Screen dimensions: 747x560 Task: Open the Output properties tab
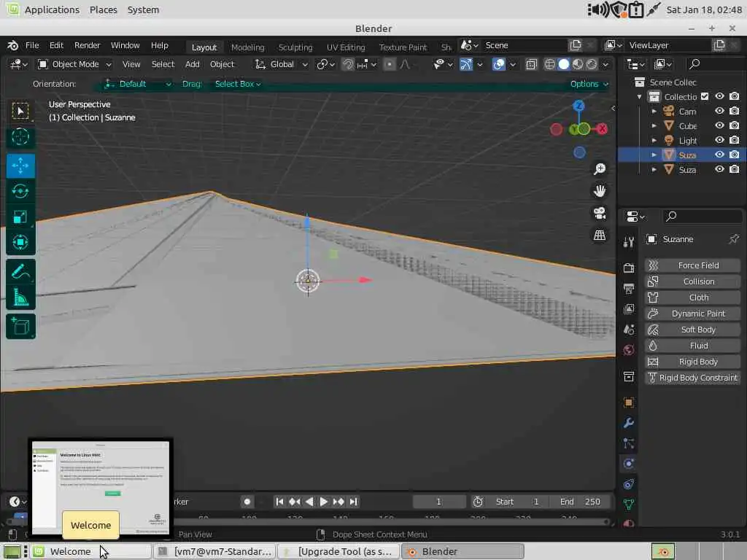[628, 289]
